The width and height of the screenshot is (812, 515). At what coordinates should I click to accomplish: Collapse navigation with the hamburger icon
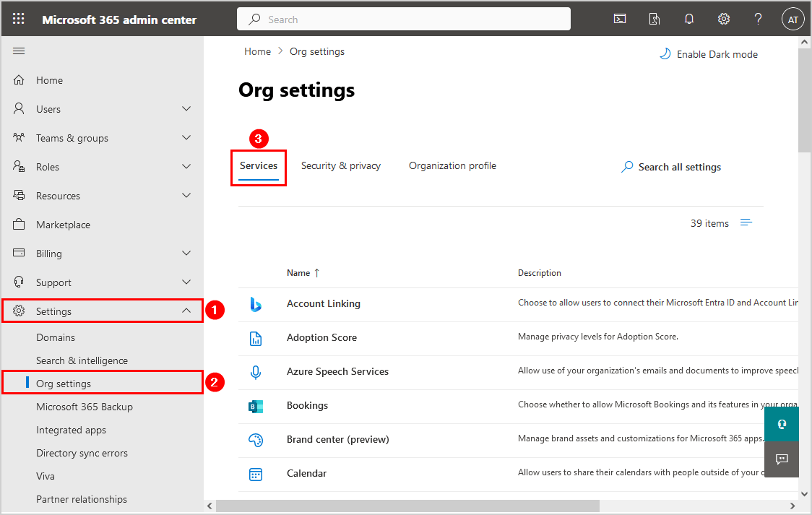(20, 51)
